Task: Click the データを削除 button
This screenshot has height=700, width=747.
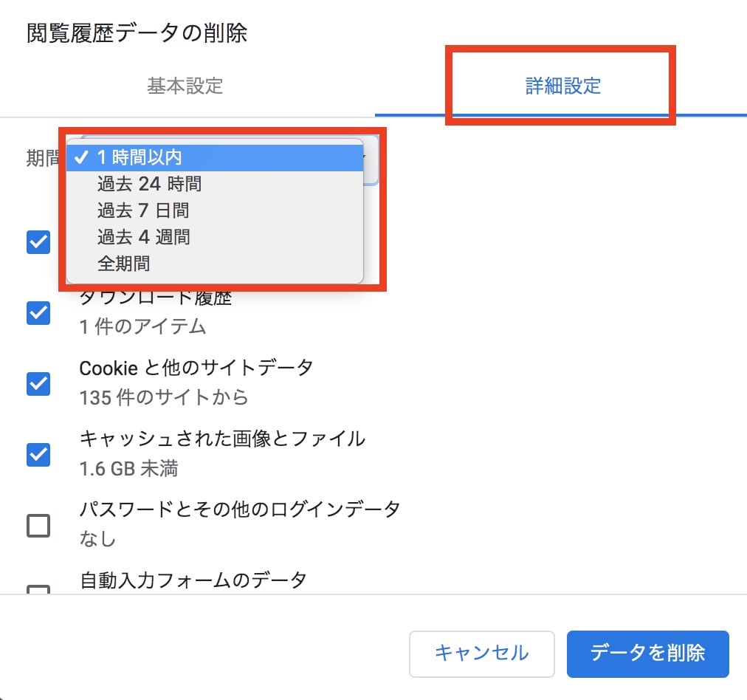Action: 648,653
